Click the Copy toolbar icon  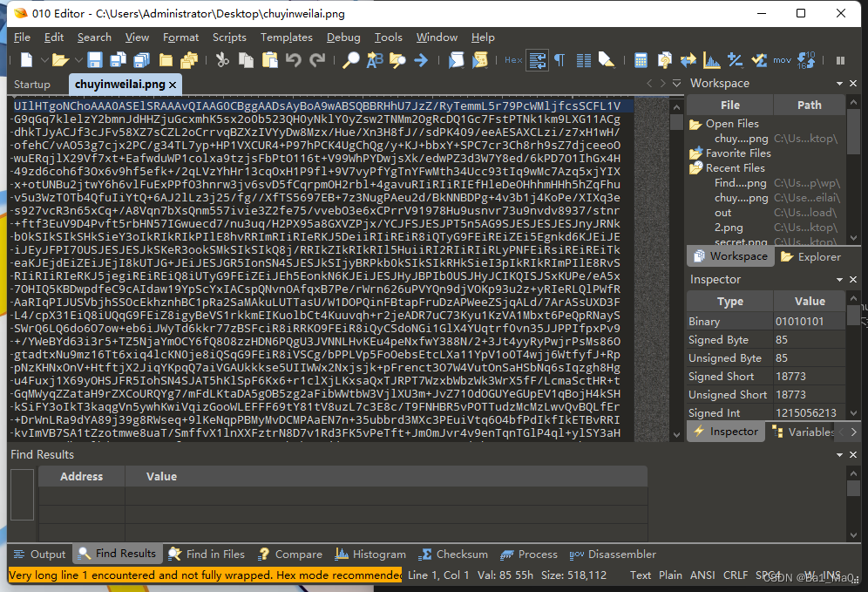pos(246,60)
